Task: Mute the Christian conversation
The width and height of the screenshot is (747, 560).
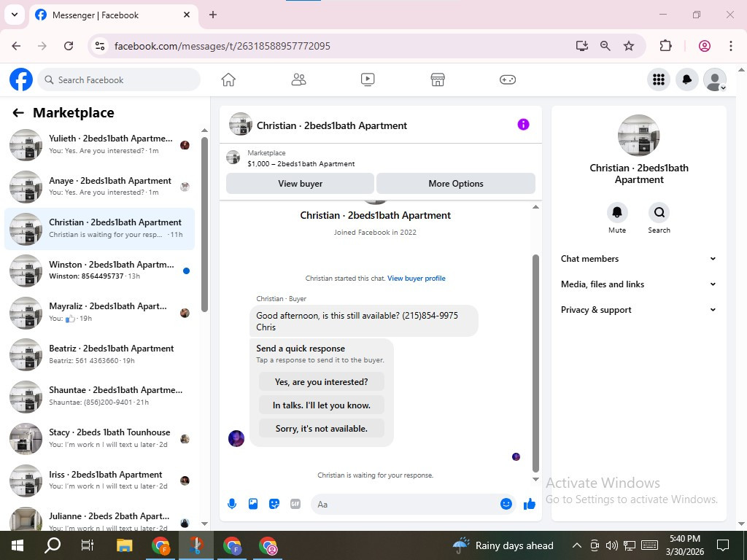Action: click(x=617, y=212)
